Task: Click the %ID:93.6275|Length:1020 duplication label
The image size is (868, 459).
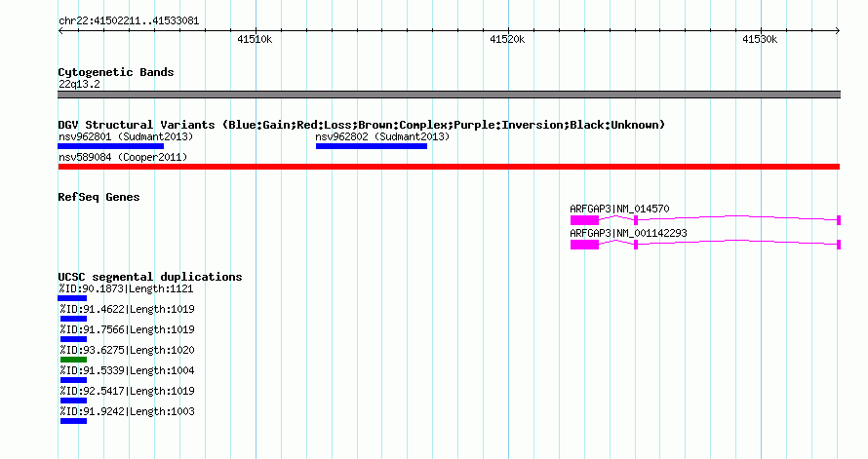Action: [128, 350]
